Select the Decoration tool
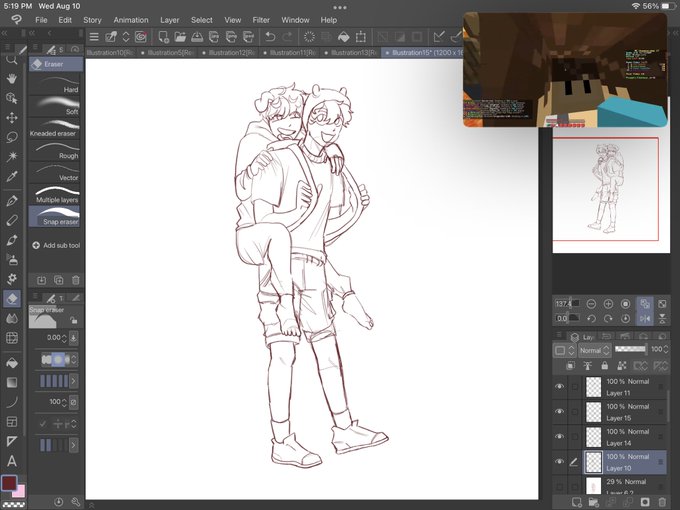This screenshot has width=680, height=510. (x=12, y=279)
